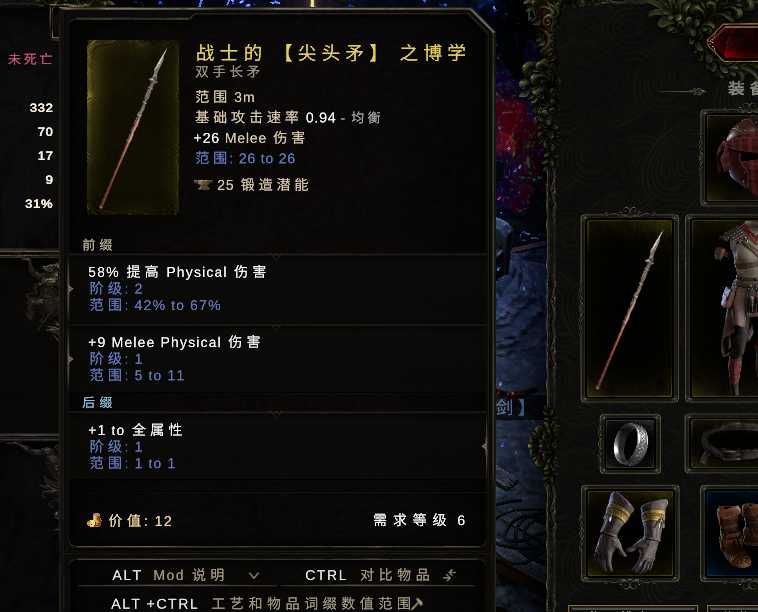The width and height of the screenshot is (758, 612).
Task: Select the silver ring equipment slot
Action: tap(630, 443)
